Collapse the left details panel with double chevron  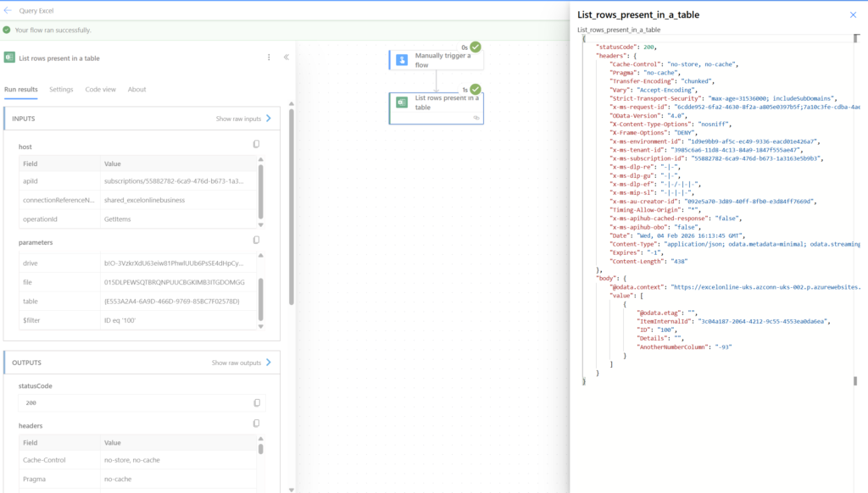click(287, 57)
